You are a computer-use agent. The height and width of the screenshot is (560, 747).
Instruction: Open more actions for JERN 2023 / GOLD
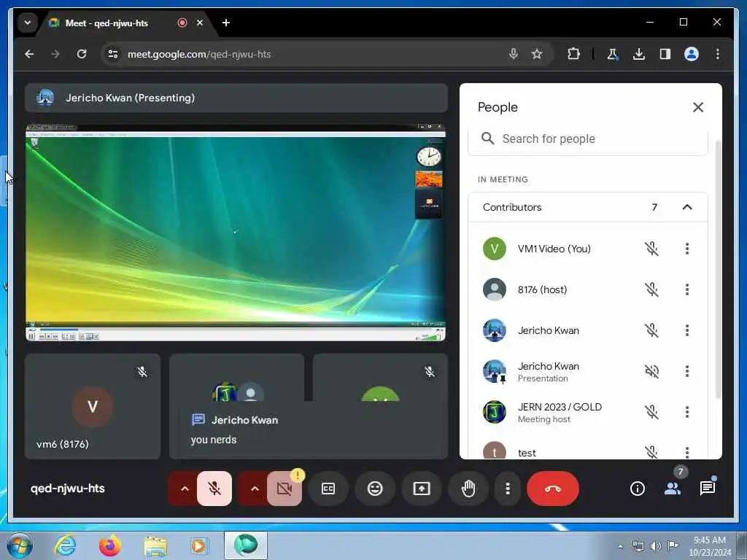687,413
